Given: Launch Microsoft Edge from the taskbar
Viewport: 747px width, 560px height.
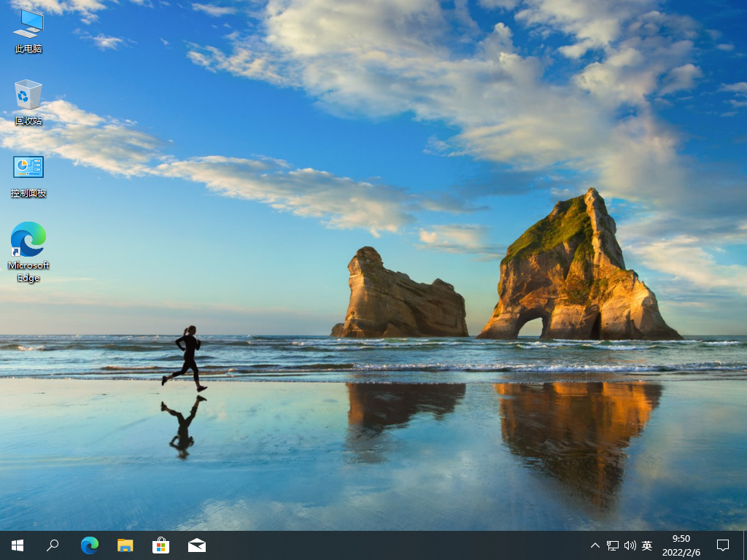Looking at the screenshot, I should 89,545.
